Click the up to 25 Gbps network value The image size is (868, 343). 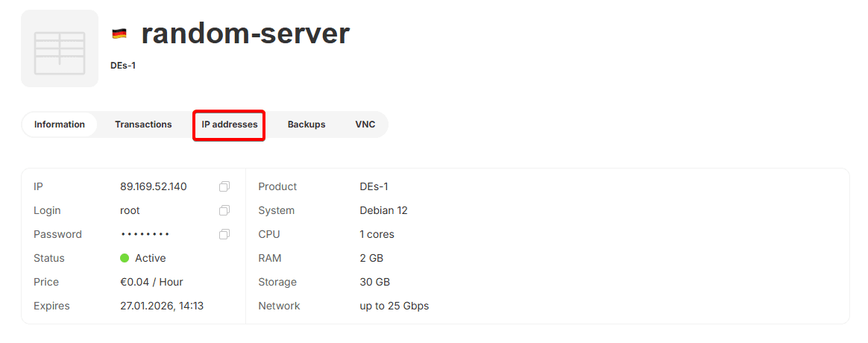pyautogui.click(x=394, y=306)
